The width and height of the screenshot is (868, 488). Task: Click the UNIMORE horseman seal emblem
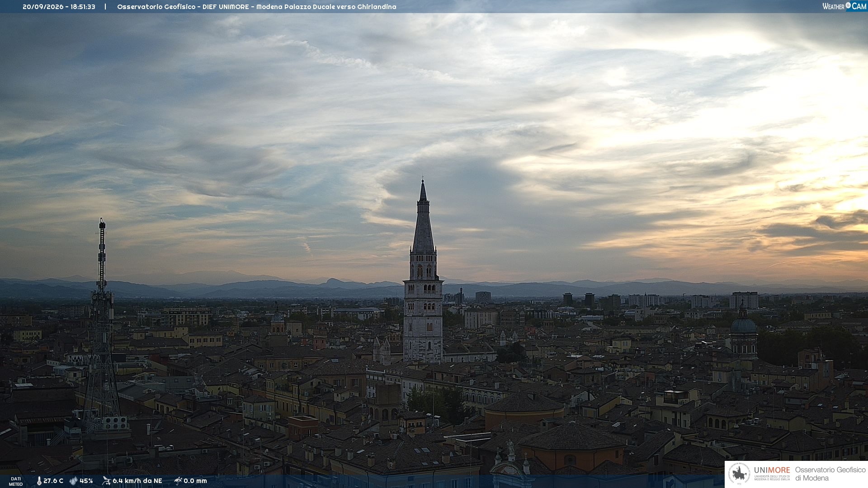pos(739,474)
